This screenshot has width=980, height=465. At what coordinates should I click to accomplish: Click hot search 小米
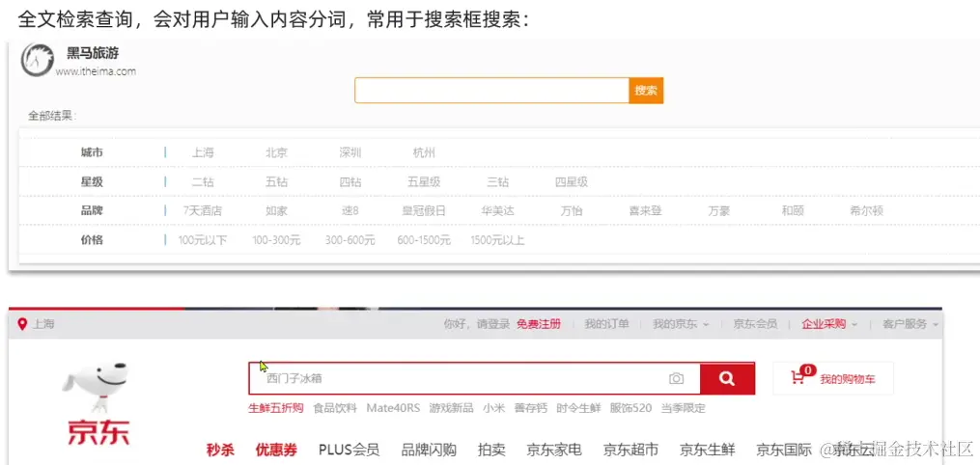[x=493, y=408]
